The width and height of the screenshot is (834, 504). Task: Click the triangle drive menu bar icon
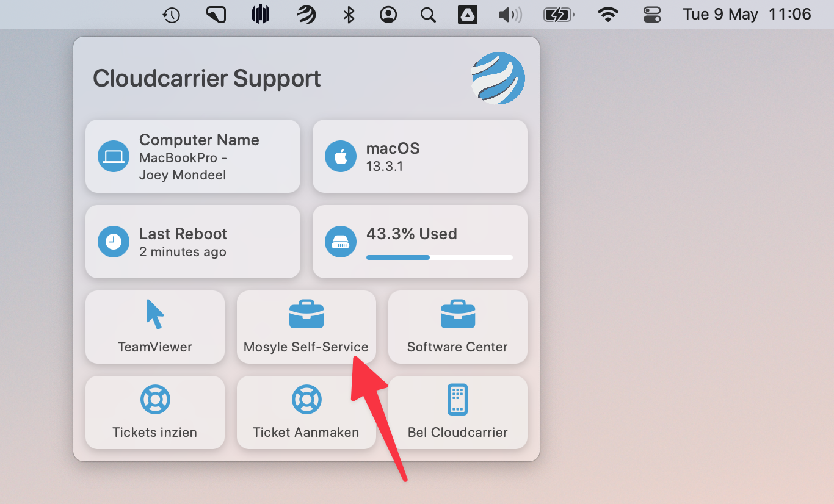[468, 15]
